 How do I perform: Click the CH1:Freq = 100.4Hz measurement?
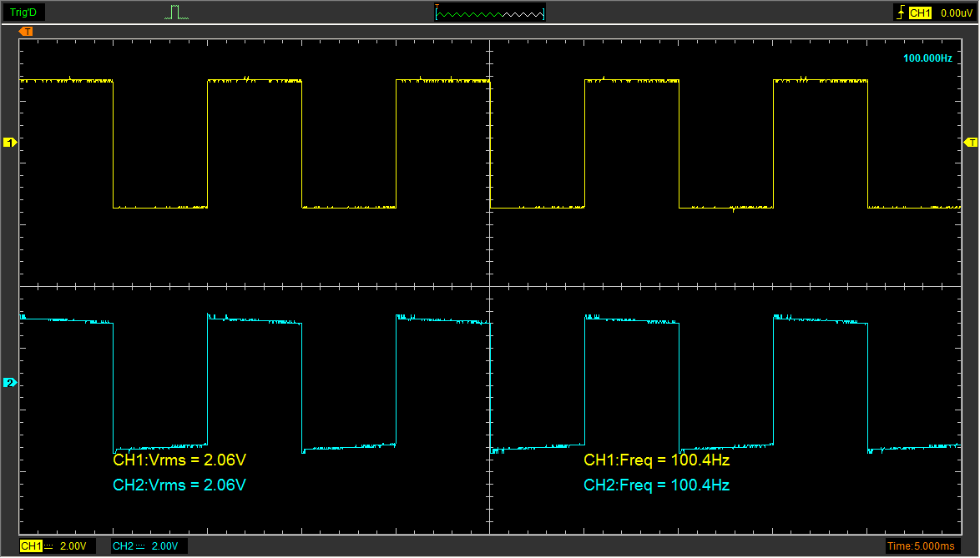[x=657, y=460]
